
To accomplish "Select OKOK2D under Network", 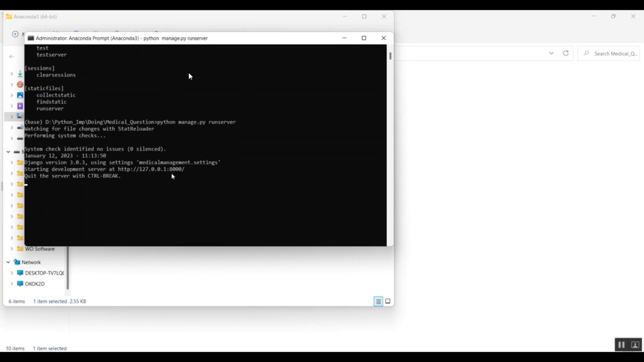I will (x=35, y=284).
